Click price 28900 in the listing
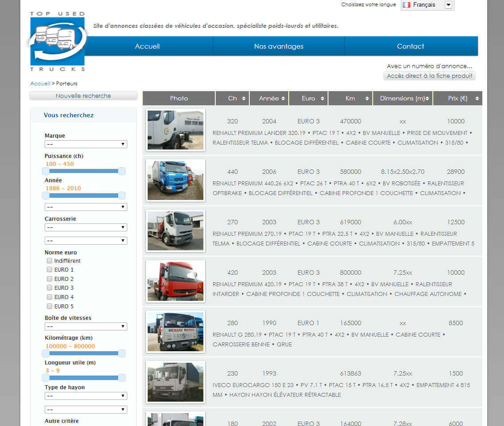 point(455,172)
